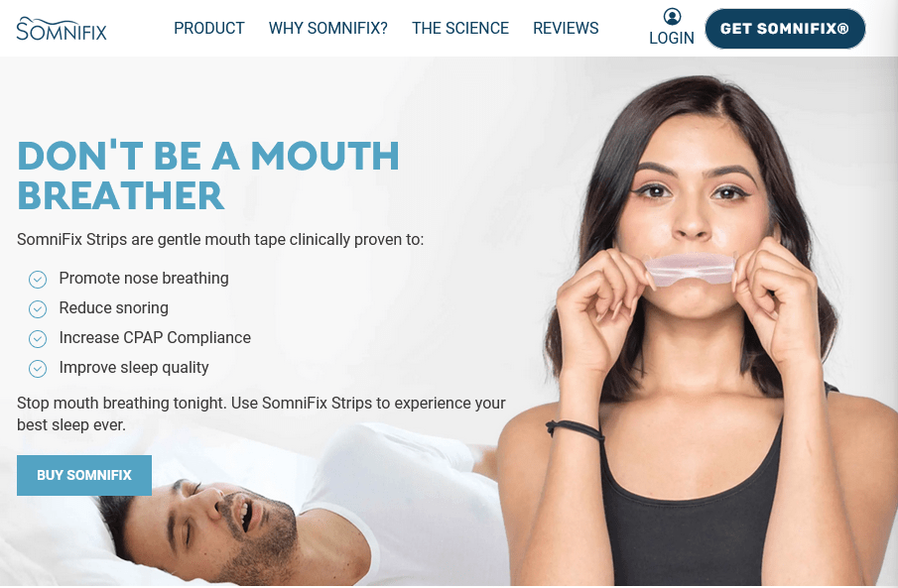
Task: Click the Stop mouth breathing tonight paragraph
Action: point(261,413)
